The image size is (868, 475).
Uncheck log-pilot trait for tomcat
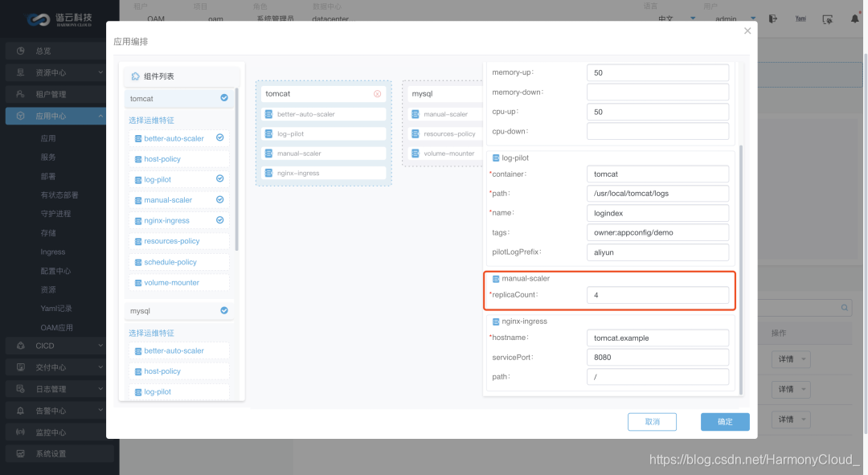219,178
